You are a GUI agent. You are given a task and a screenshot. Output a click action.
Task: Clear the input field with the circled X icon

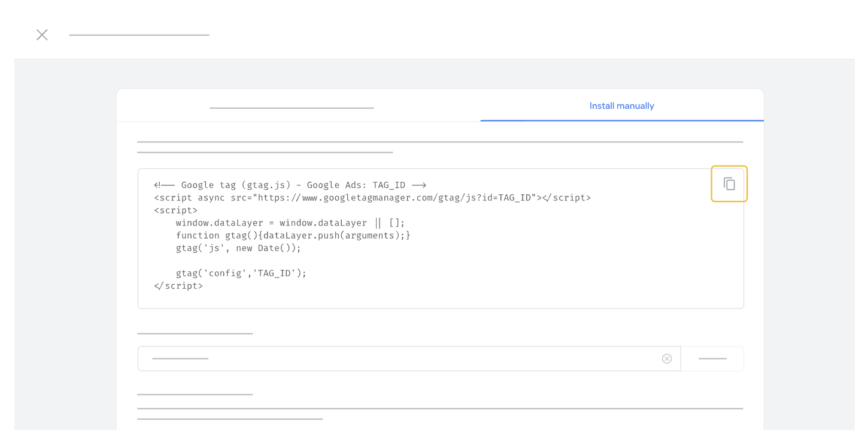(667, 359)
